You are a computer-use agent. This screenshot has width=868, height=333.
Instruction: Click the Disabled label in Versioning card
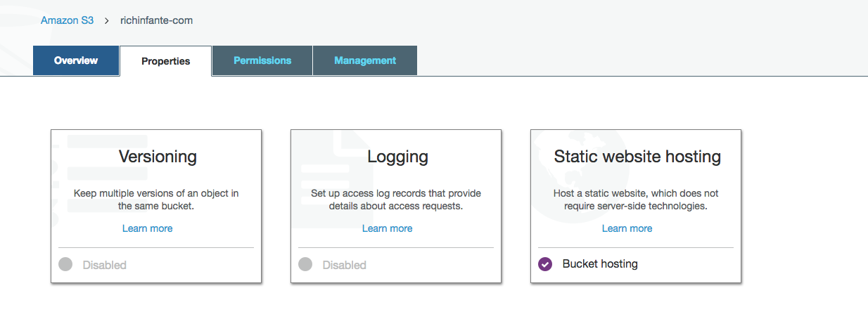click(x=104, y=265)
